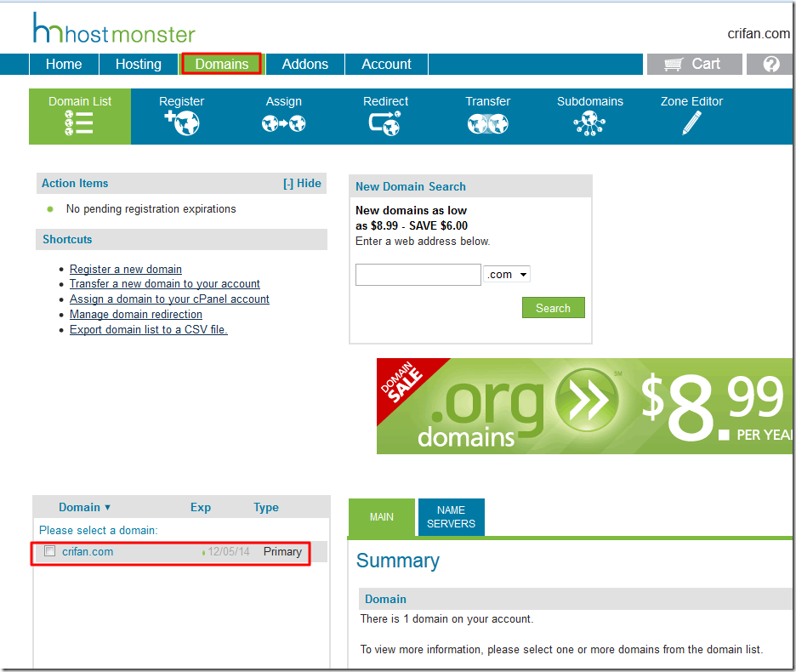
Task: Click the shopping cart icon
Action: pyautogui.click(x=674, y=64)
